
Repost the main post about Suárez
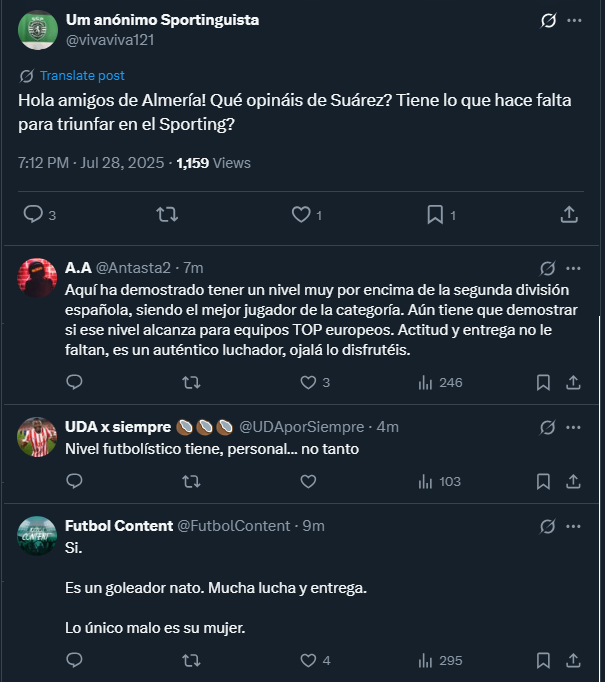[x=168, y=214]
